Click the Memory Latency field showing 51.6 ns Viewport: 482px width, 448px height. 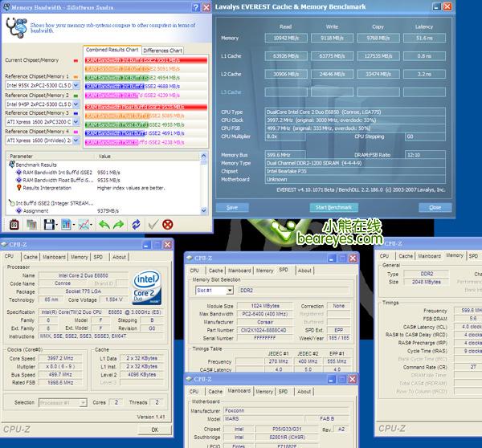pyautogui.click(x=424, y=38)
